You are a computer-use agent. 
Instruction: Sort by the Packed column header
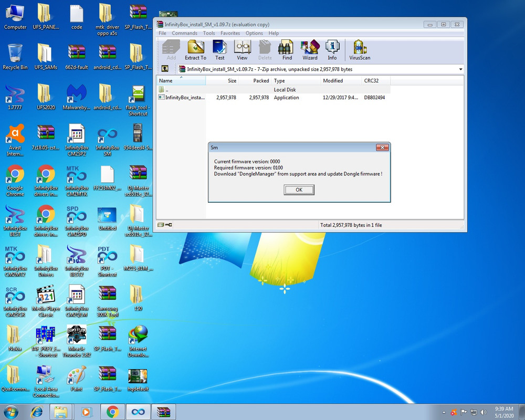coord(255,80)
